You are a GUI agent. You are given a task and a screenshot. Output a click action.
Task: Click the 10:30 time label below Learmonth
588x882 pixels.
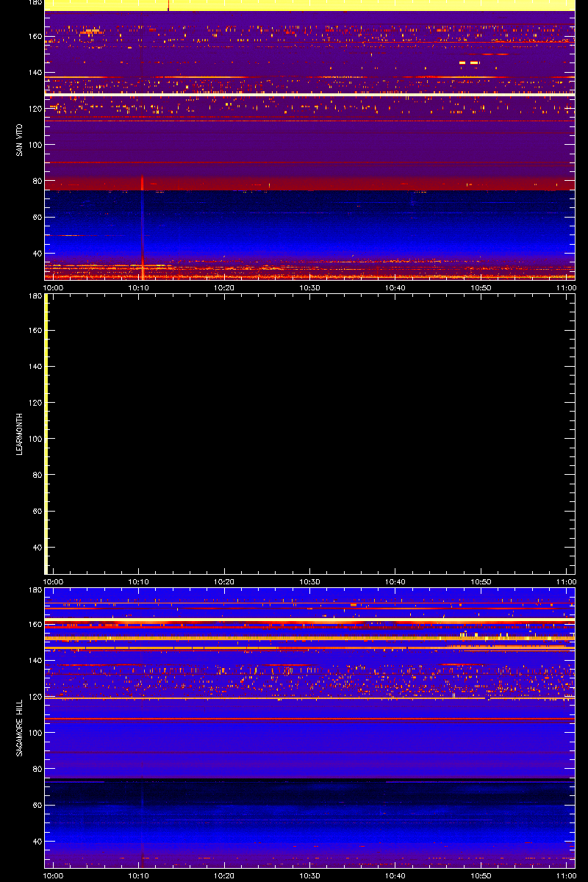tap(310, 582)
